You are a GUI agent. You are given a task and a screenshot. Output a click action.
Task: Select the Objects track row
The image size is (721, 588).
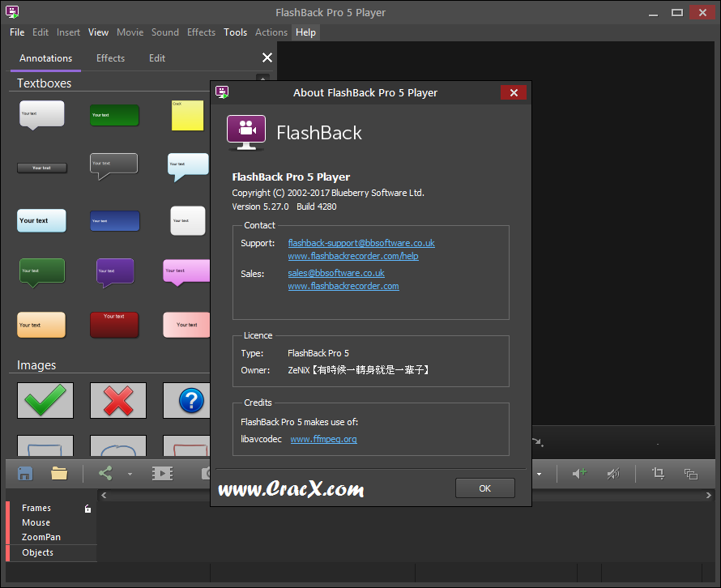coord(38,552)
